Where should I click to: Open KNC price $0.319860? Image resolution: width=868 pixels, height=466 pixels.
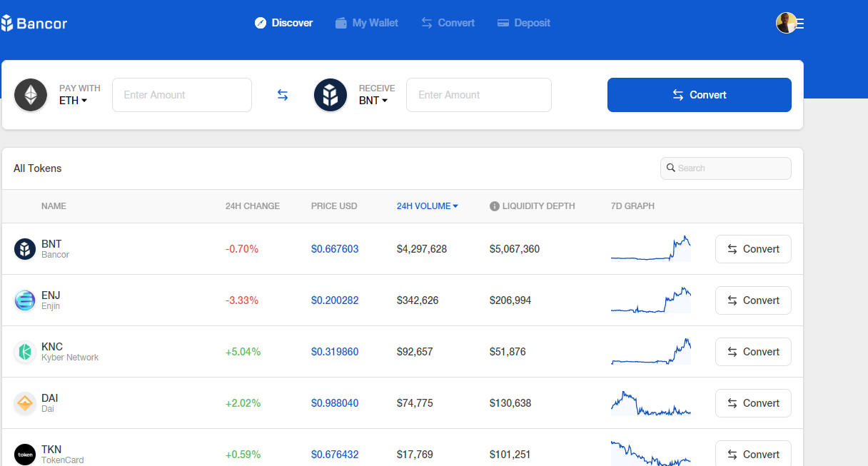335,352
